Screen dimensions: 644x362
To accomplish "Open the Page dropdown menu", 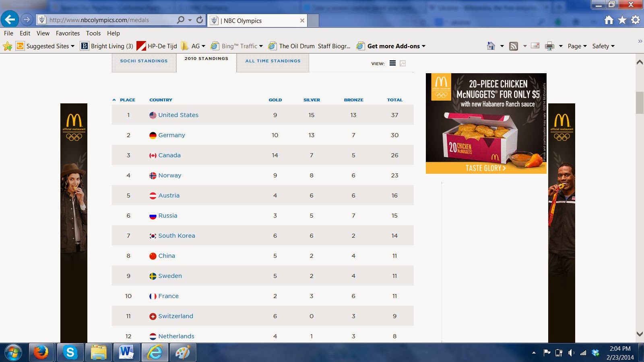I will [x=577, y=46].
